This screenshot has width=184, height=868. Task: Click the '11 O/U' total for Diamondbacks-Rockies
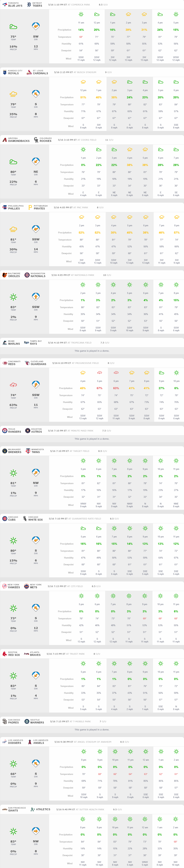point(109,140)
